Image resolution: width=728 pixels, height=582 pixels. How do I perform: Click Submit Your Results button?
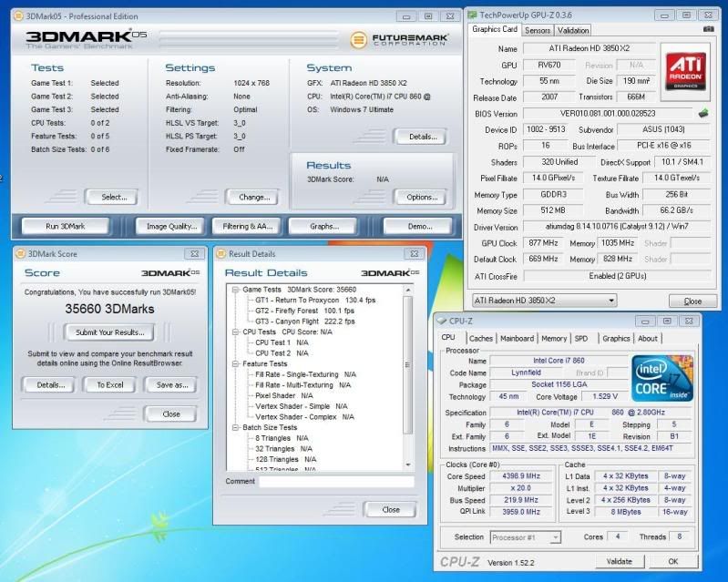coord(110,332)
